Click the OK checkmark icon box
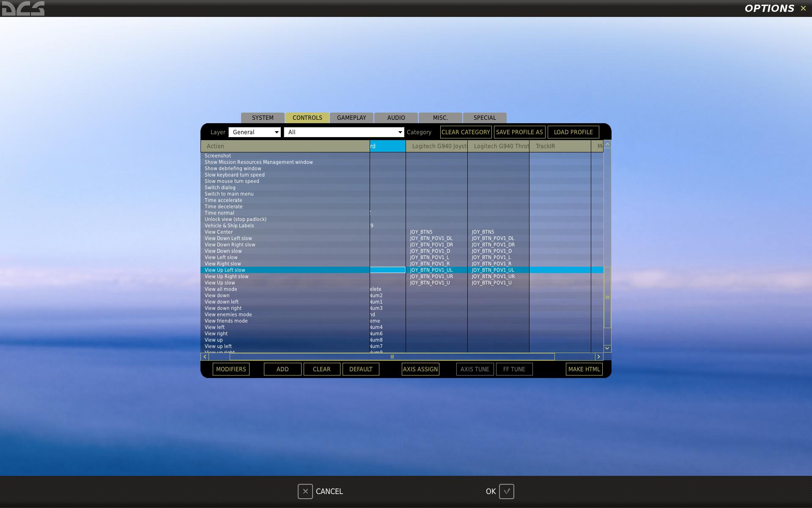 [x=507, y=491]
